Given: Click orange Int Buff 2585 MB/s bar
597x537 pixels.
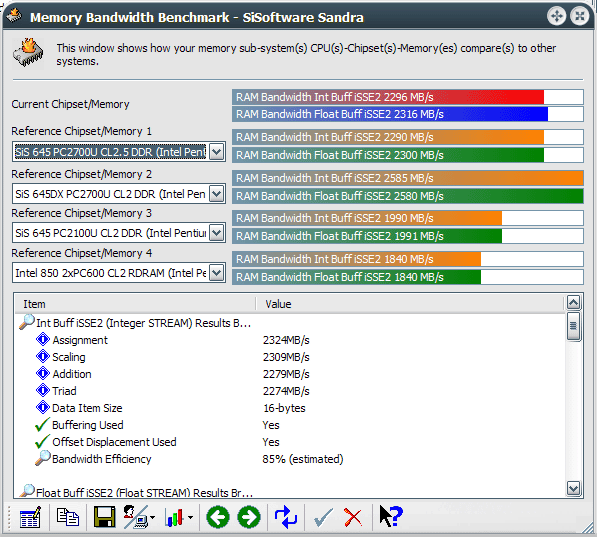Looking at the screenshot, I should coord(408,178).
